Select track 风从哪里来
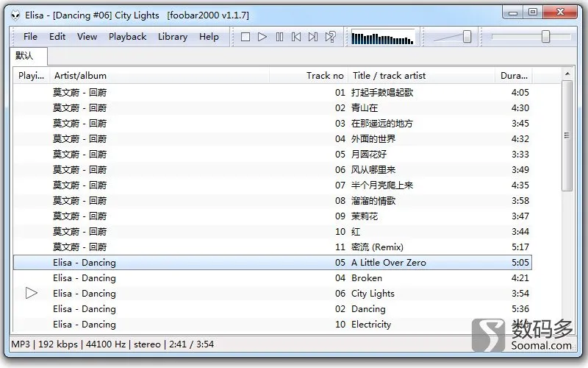 (373, 170)
